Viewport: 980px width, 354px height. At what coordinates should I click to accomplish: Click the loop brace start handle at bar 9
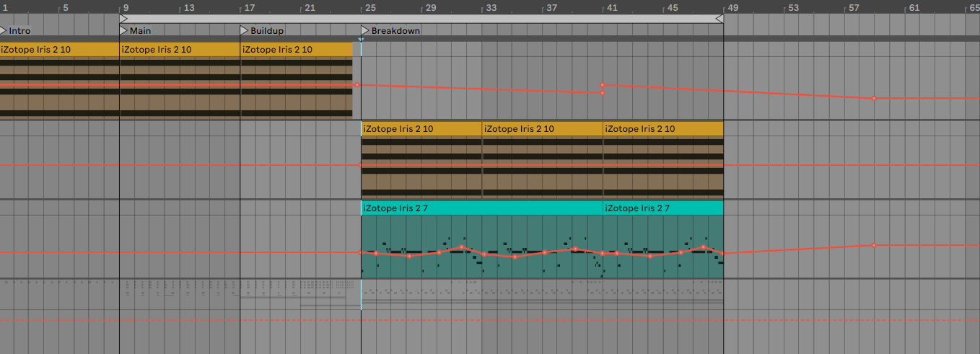(x=123, y=19)
